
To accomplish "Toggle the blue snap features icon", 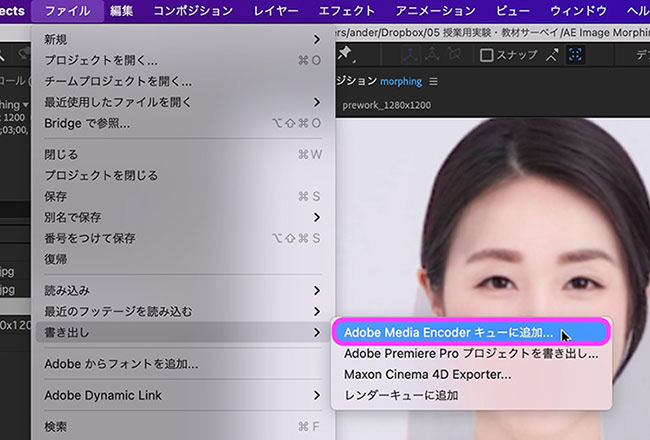I will (575, 55).
